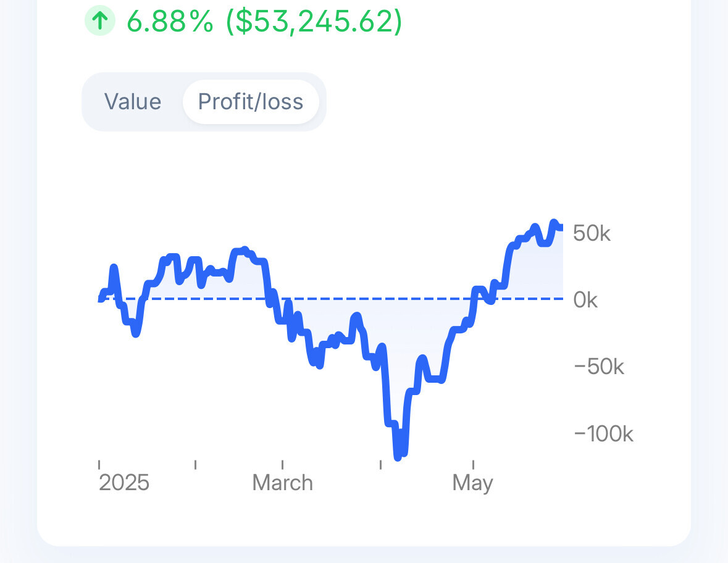The image size is (728, 563).
Task: Click the March x-axis label
Action: [282, 482]
